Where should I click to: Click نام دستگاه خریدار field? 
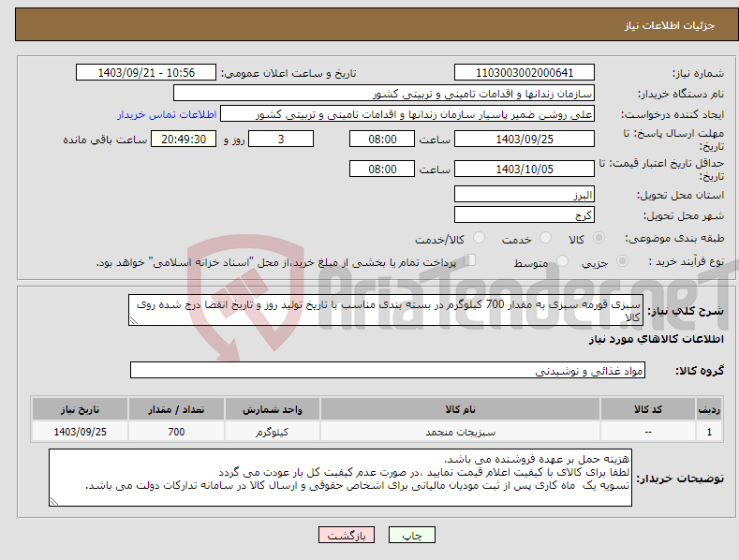coord(384,94)
